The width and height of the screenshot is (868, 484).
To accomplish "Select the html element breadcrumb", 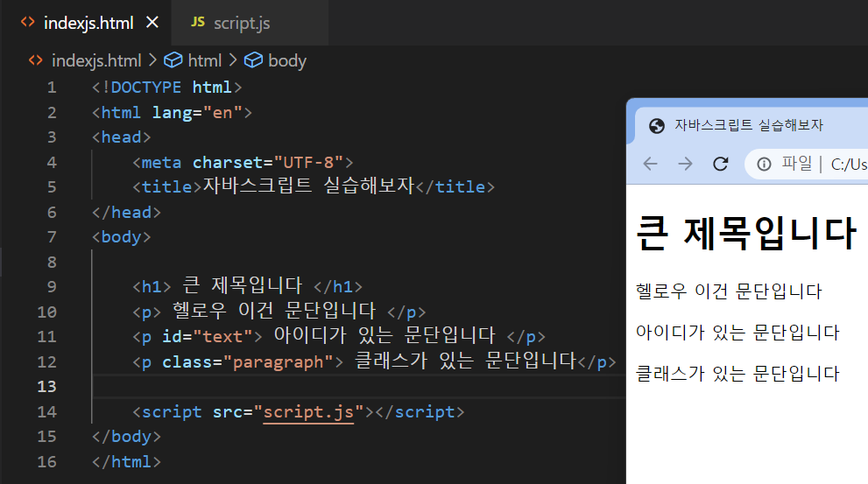I will pyautogui.click(x=204, y=60).
